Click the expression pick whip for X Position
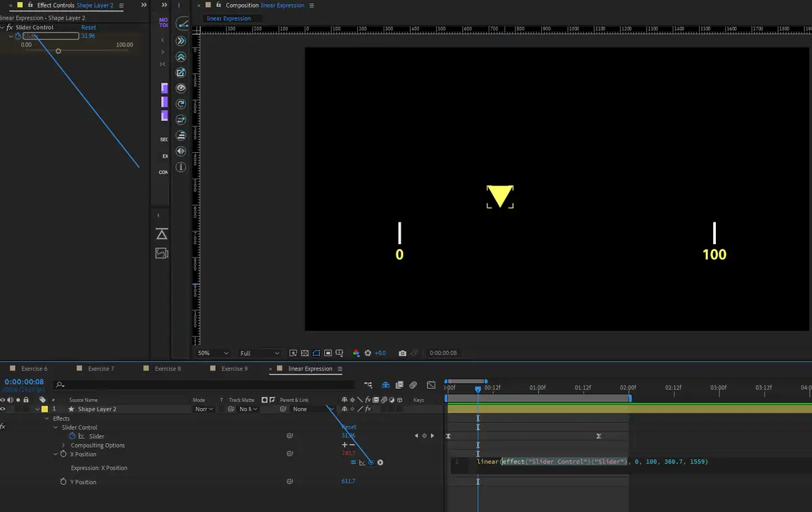 click(x=371, y=463)
